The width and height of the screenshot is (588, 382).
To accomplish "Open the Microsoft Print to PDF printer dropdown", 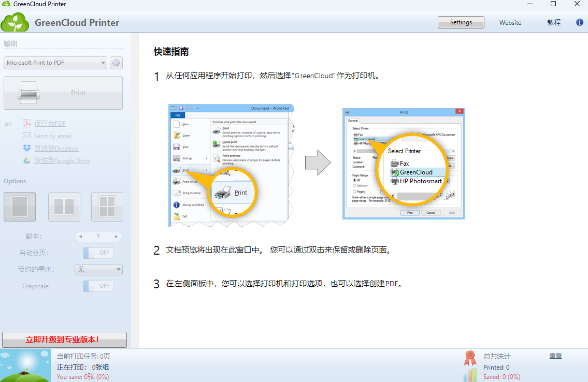I will click(x=54, y=63).
